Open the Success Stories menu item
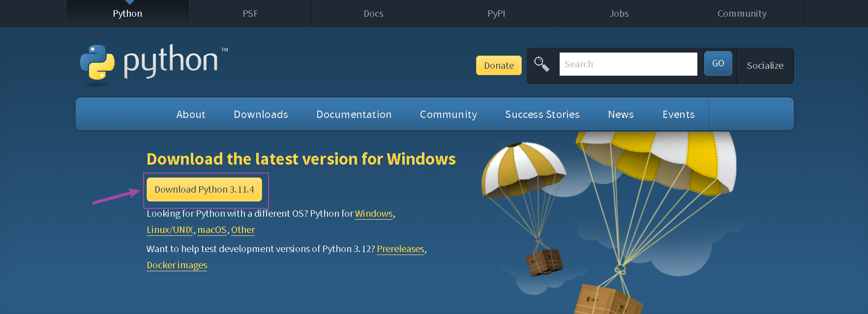 click(542, 114)
